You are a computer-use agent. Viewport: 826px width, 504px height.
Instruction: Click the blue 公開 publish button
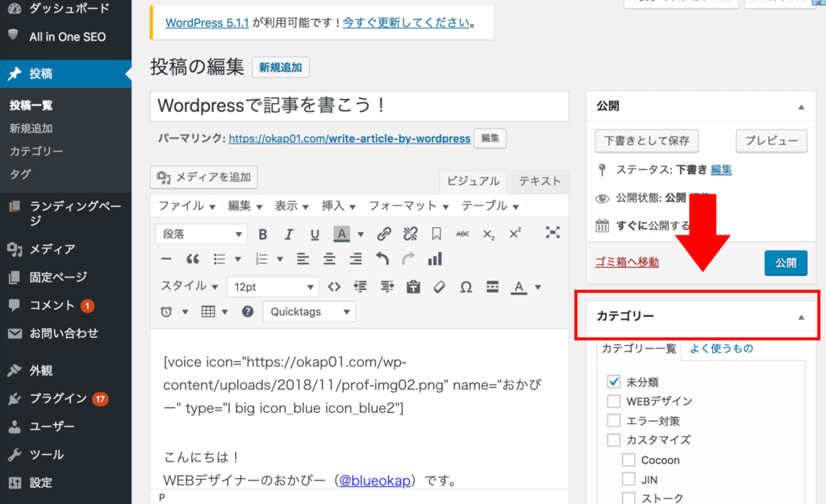click(786, 263)
